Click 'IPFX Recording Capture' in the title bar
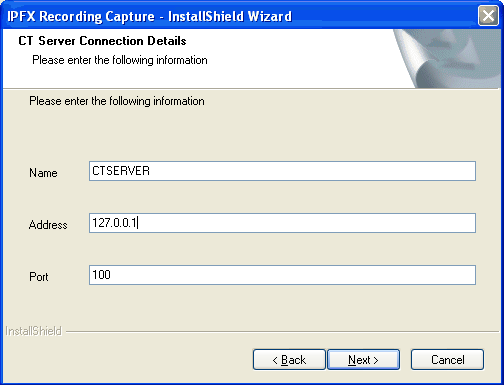 (x=81, y=16)
